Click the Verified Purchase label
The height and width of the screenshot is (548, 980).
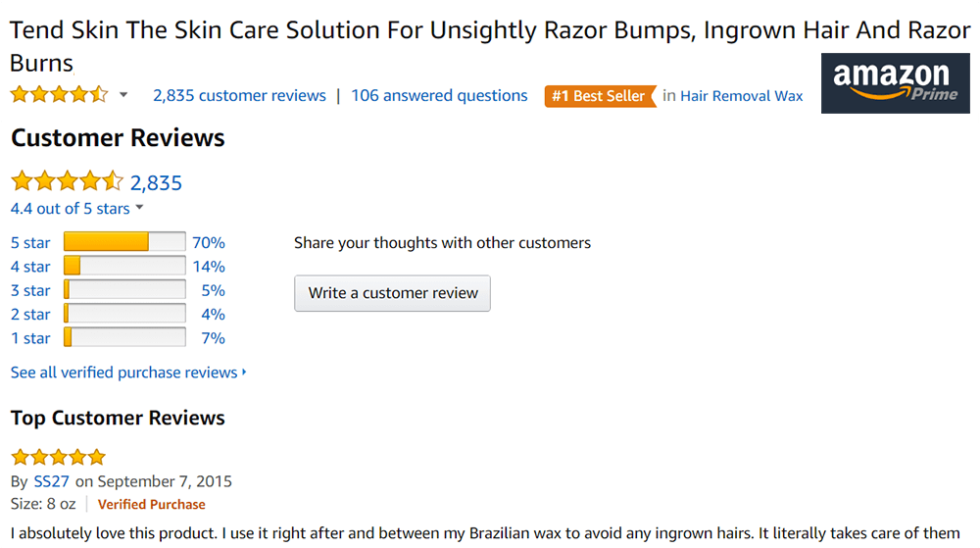[x=151, y=504]
